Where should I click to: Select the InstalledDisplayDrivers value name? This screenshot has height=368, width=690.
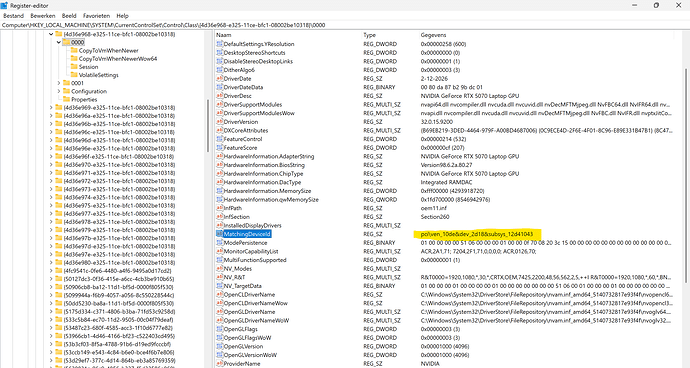(x=253, y=225)
